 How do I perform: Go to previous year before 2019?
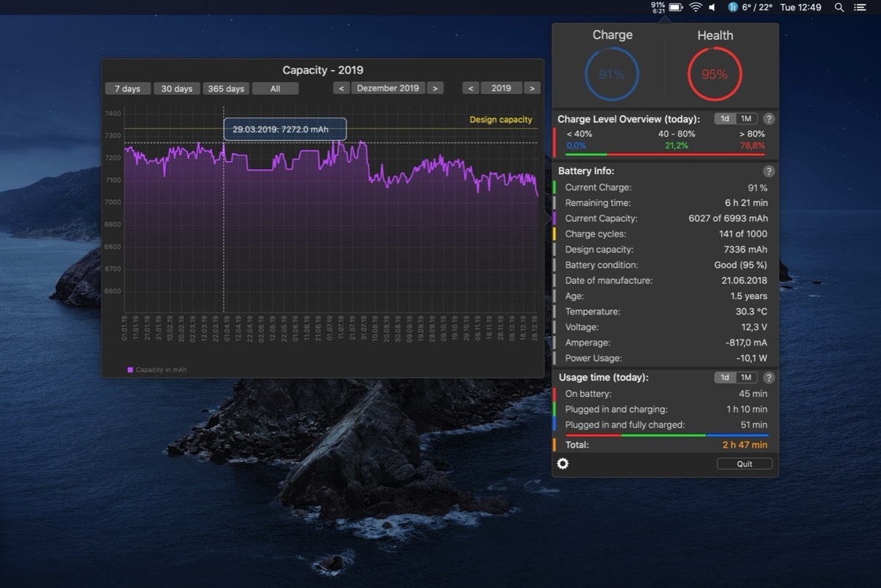tap(471, 88)
